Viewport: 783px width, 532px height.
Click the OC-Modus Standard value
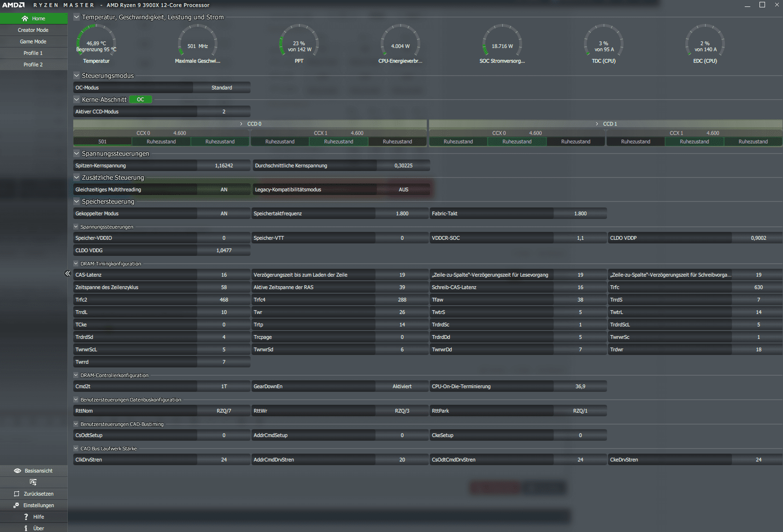click(222, 88)
